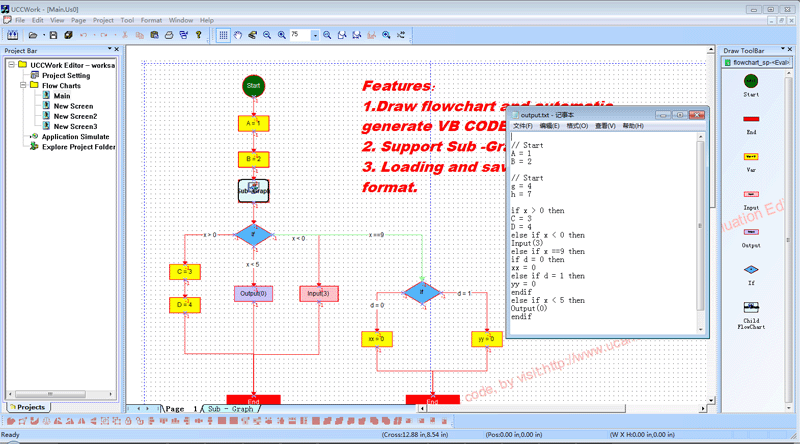Click the Save icon in the toolbar
Image resolution: width=800 pixels, height=444 pixels.
pyautogui.click(x=53, y=35)
